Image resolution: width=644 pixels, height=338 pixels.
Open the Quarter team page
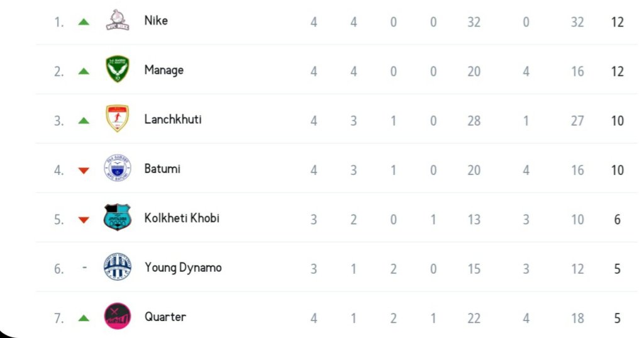tap(165, 317)
